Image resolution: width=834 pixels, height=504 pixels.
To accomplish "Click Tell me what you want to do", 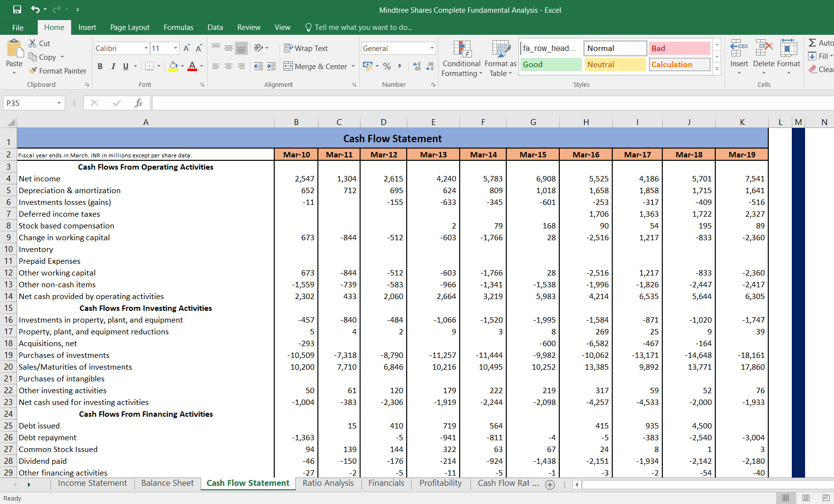I will coord(359,27).
